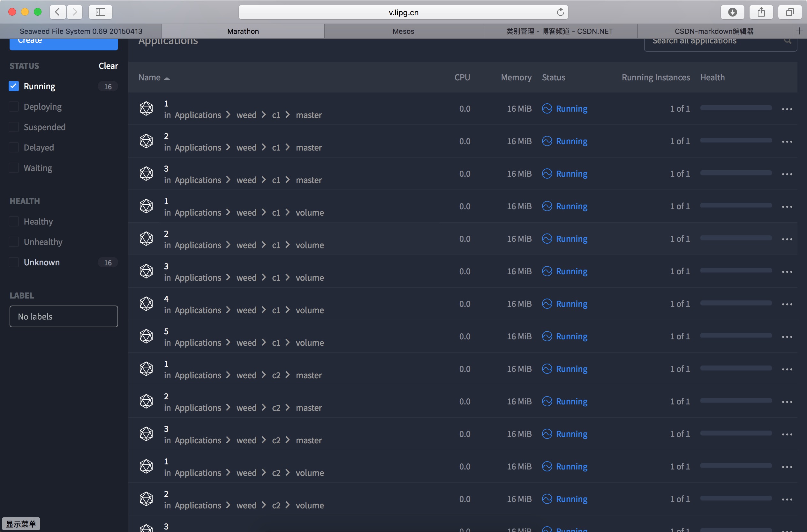Check the Unknown health filter
This screenshot has height=532, width=807.
pos(14,262)
